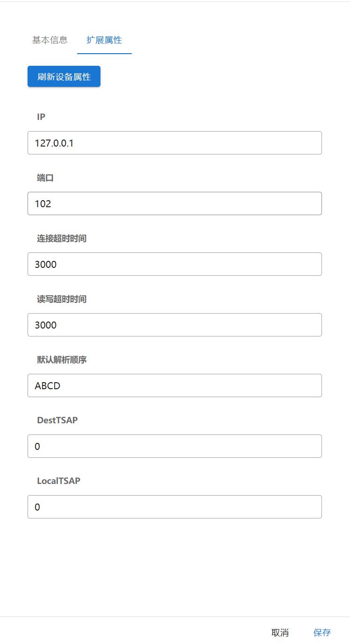
Task: Focus the LocalTSAP input field
Action: (x=175, y=507)
